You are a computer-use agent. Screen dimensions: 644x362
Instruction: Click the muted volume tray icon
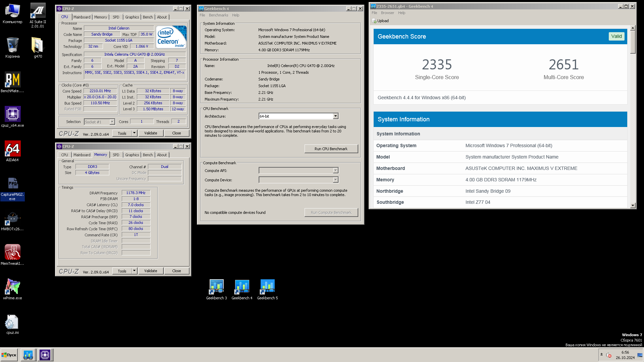tap(609, 355)
